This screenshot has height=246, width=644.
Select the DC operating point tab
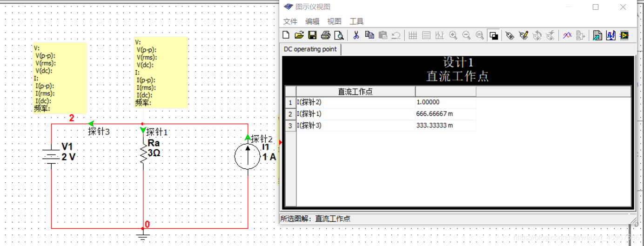(x=310, y=49)
